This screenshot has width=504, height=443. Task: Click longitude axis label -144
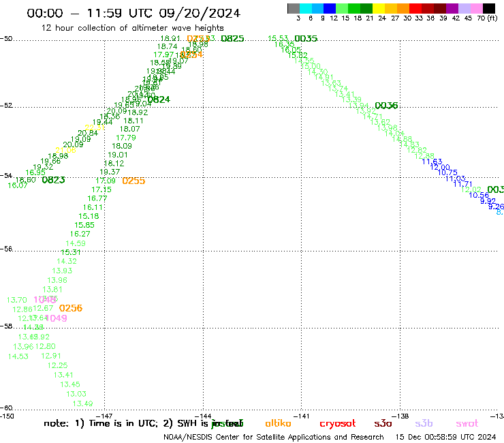coord(203,416)
